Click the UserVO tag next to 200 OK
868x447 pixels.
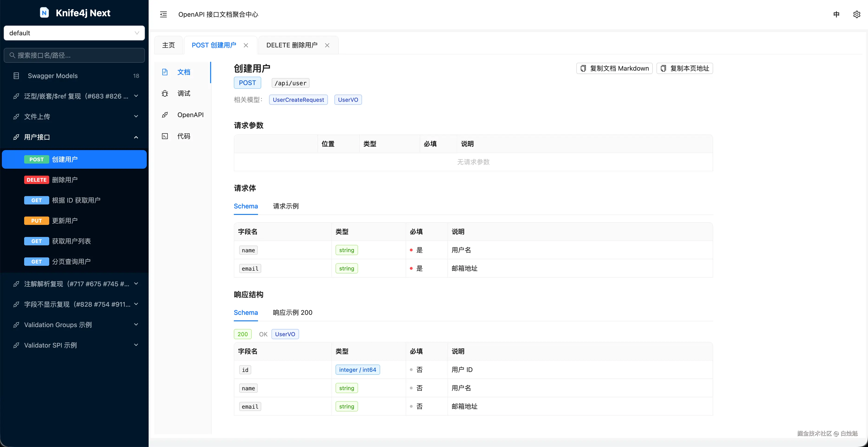tap(285, 334)
